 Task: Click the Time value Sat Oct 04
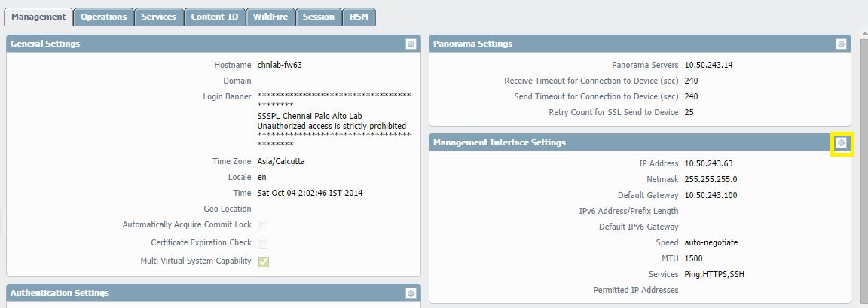310,193
